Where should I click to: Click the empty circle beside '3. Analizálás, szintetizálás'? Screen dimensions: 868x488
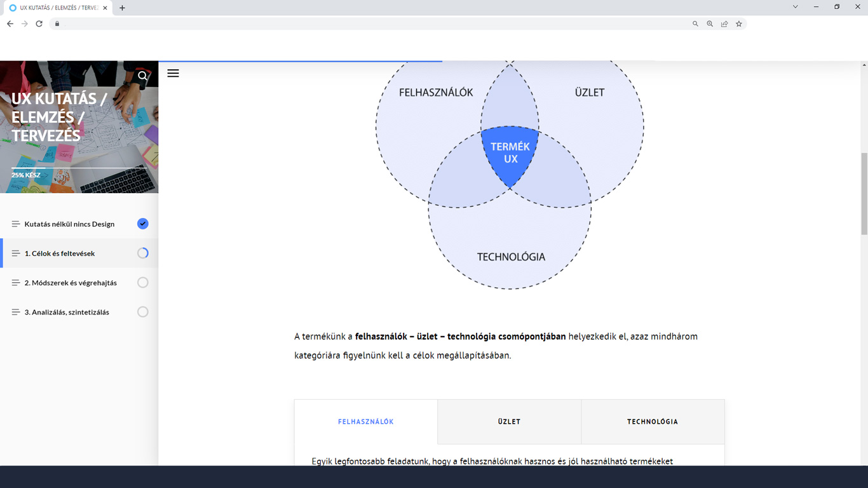(x=142, y=311)
